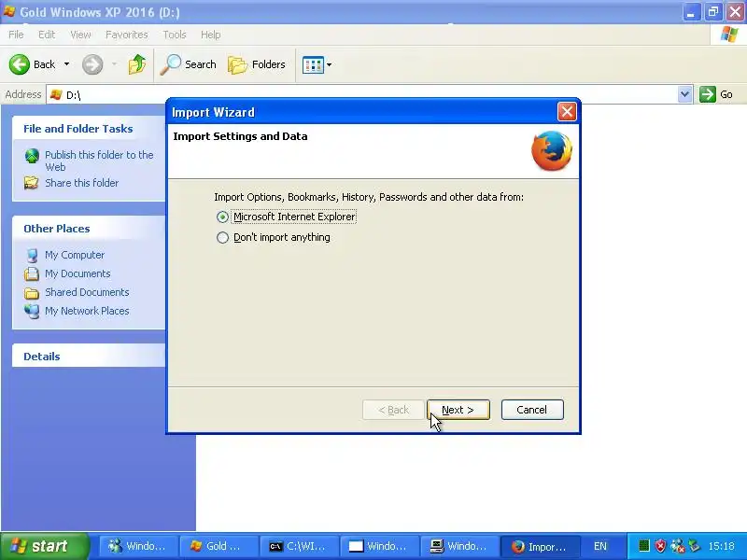Viewport: 747px width, 560px height.
Task: Expand the Details panel header
Action: coord(89,357)
